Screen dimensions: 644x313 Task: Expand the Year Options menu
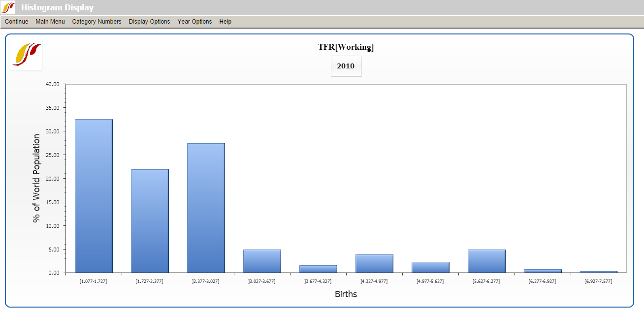point(194,22)
